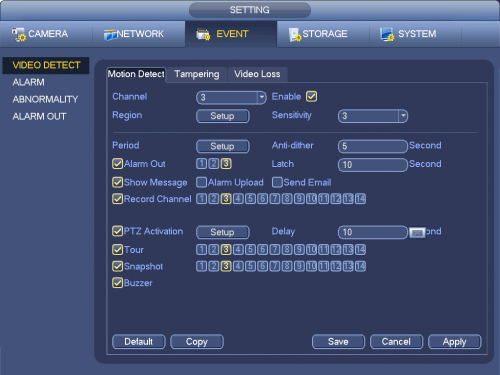This screenshot has width=500, height=375.
Task: Toggle Alarm Out port 2
Action: [x=214, y=164]
